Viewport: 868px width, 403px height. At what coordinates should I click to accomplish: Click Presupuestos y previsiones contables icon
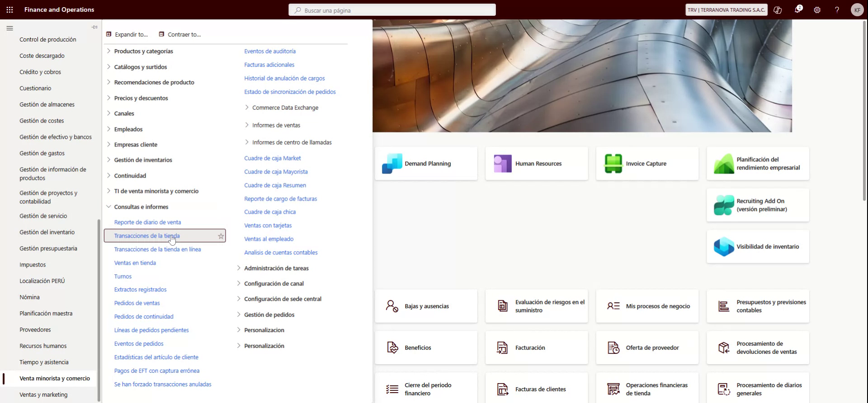coord(724,306)
